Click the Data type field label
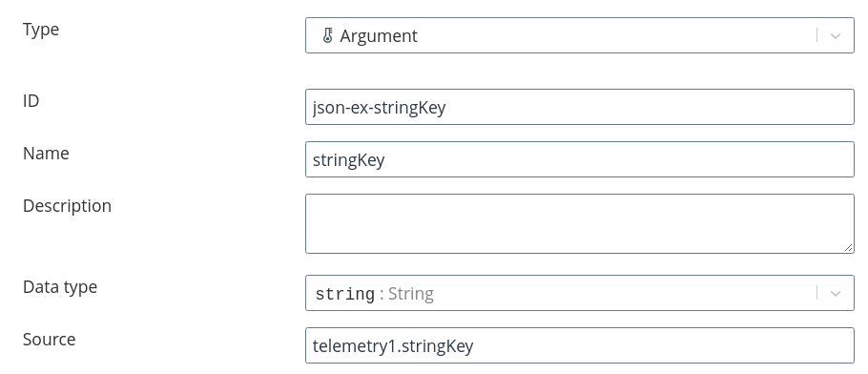 60,287
